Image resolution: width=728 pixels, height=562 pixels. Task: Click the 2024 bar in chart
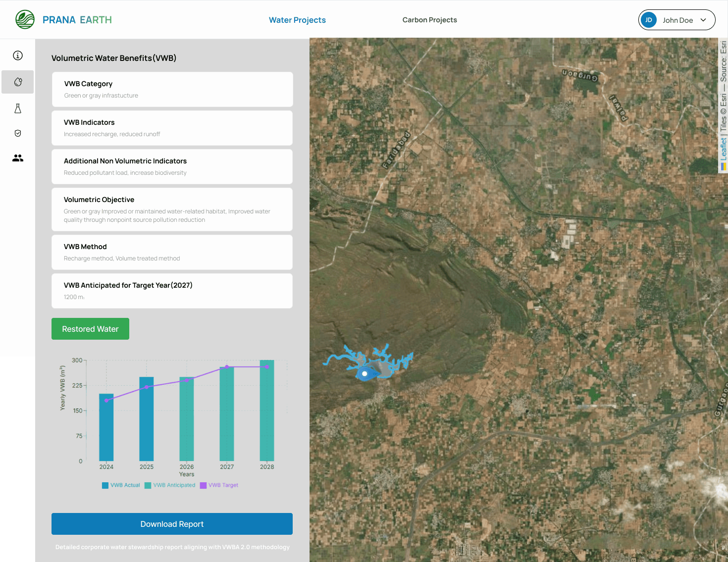click(106, 427)
